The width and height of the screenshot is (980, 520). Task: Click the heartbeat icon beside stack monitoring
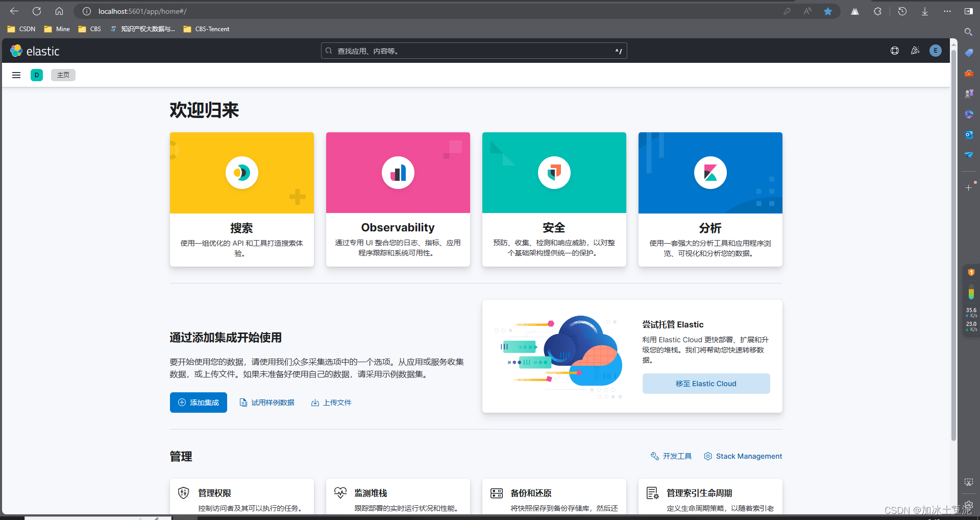pos(340,493)
